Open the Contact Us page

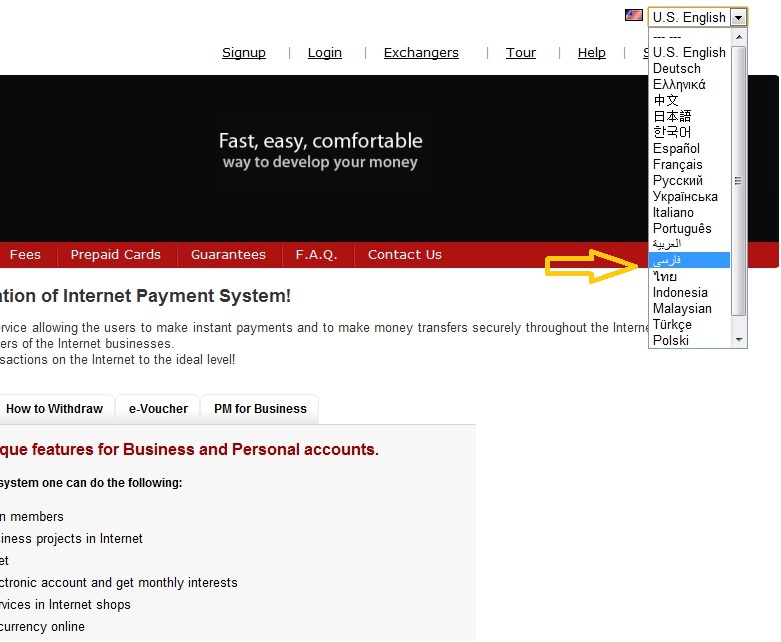click(x=405, y=255)
